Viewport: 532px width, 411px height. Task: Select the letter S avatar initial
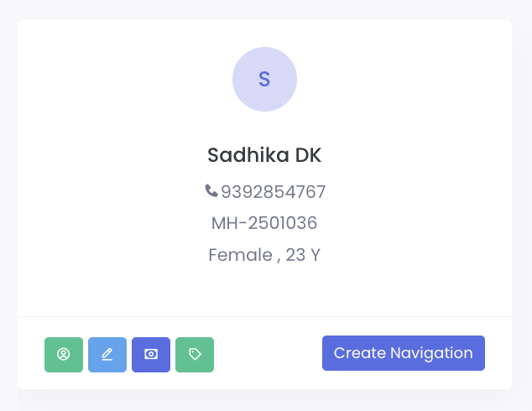coord(264,80)
